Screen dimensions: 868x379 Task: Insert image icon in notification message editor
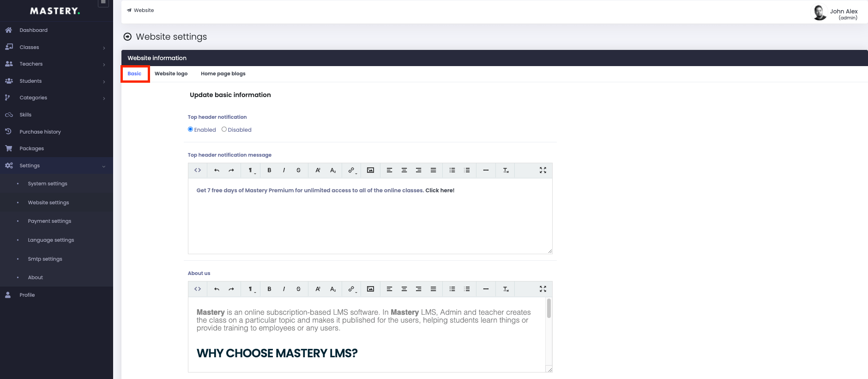pyautogui.click(x=370, y=170)
